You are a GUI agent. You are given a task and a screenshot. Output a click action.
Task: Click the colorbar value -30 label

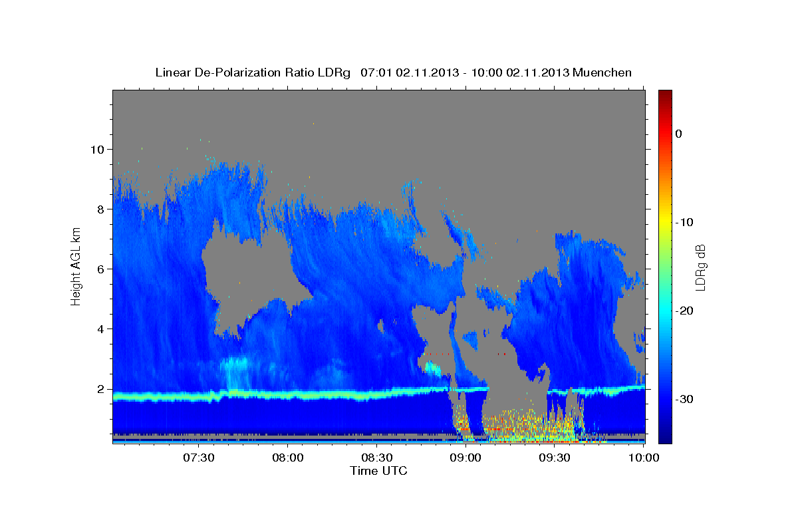coord(684,399)
